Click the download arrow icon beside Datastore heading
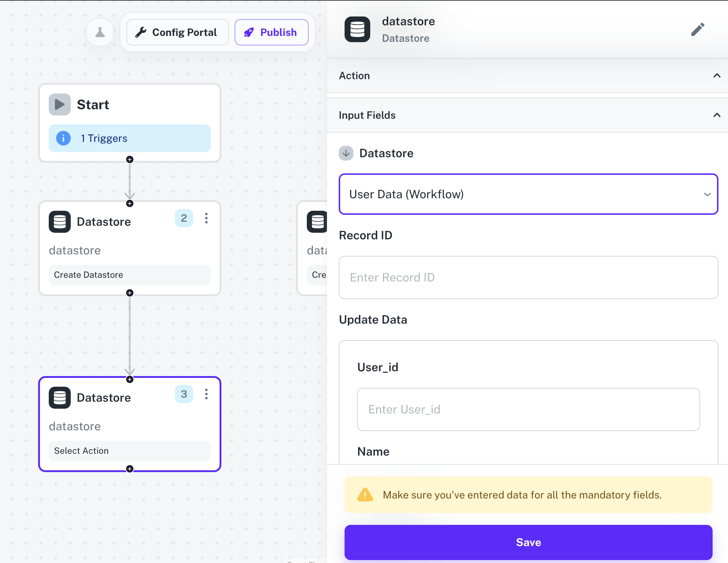The width and height of the screenshot is (728, 563). pos(346,153)
